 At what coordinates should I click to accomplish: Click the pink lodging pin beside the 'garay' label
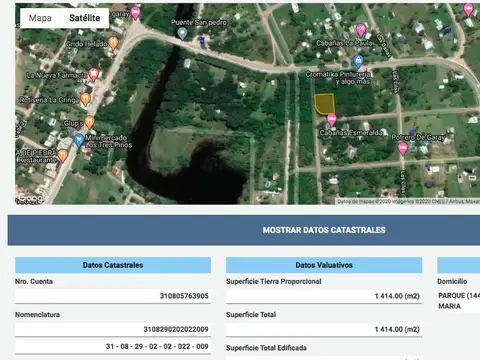135,13
